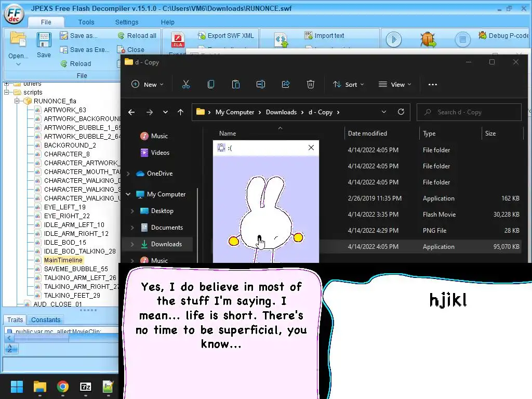Expand Desktop node in sidebar
Screen dimensions: 532x399
[x=132, y=211]
